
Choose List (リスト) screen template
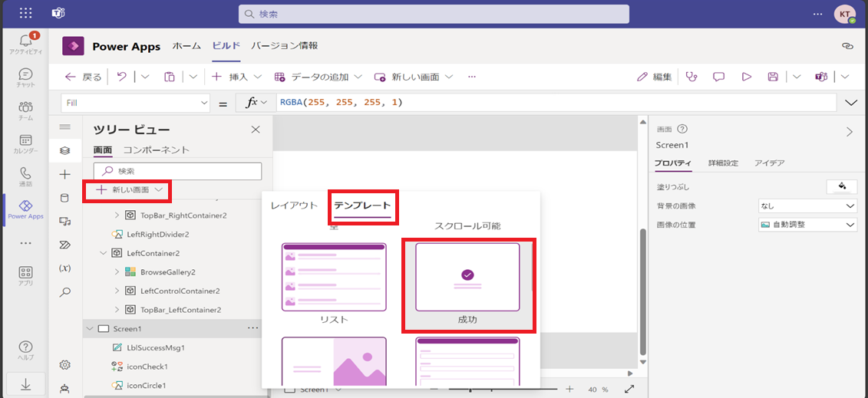pyautogui.click(x=334, y=285)
